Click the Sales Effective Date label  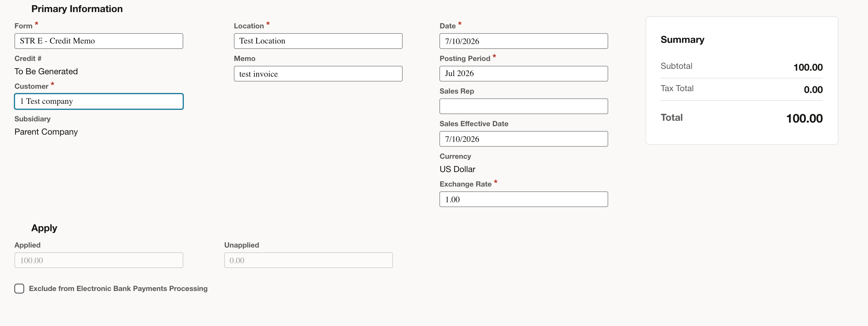click(474, 123)
